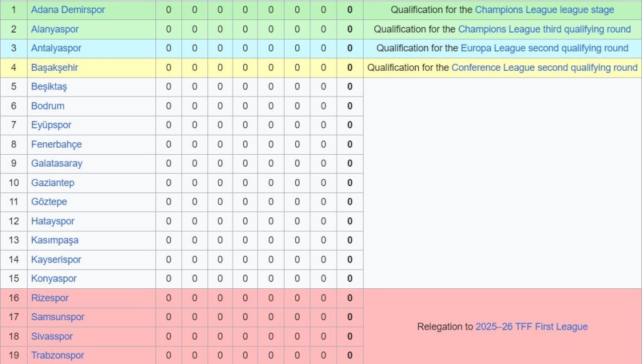Viewport: 642px width, 364px height.
Task: Open the Kayserispor team link
Action: point(56,259)
